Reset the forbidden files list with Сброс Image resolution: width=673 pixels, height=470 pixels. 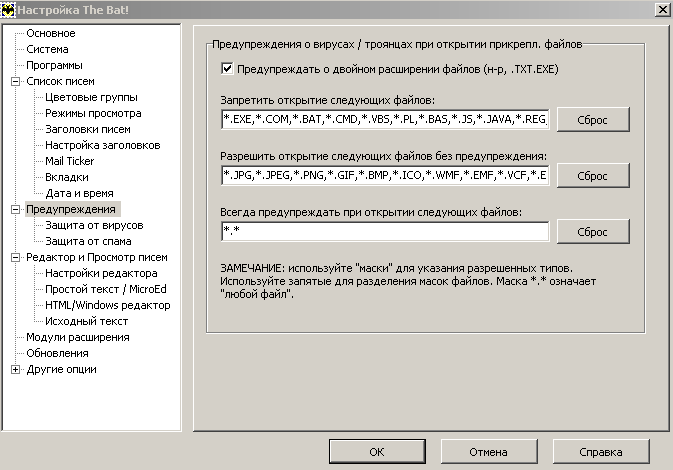point(593,120)
